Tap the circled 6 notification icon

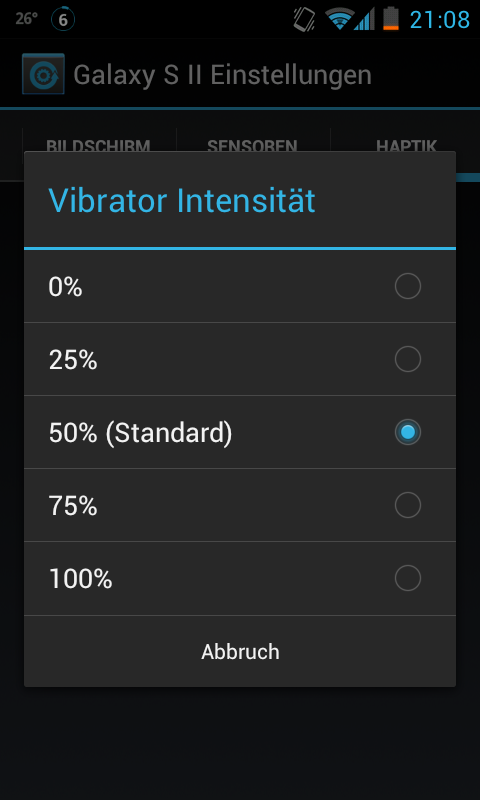[63, 20]
